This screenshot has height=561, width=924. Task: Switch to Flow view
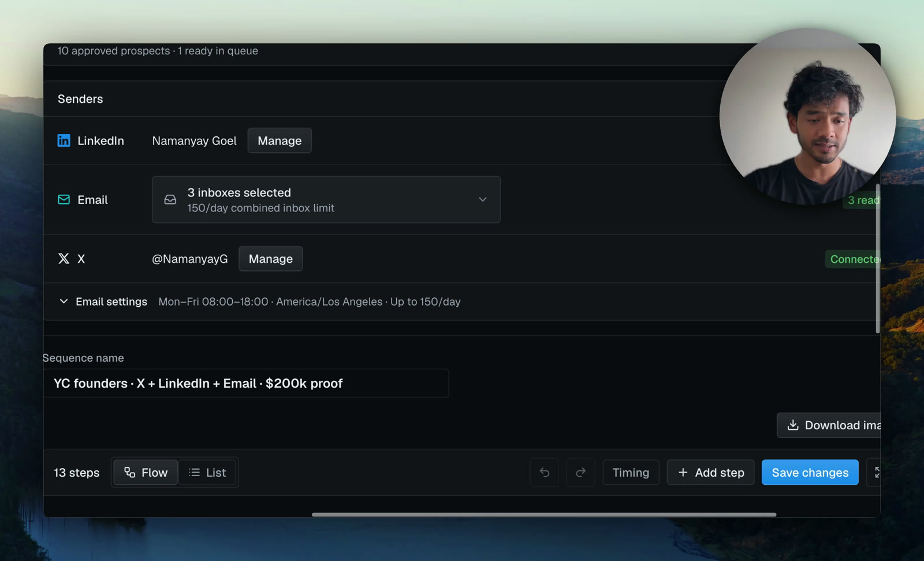pos(146,473)
